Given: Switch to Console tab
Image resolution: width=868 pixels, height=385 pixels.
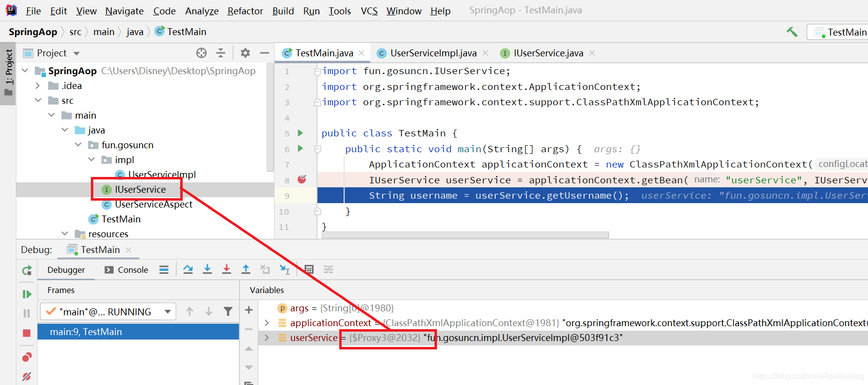Looking at the screenshot, I should coord(126,270).
